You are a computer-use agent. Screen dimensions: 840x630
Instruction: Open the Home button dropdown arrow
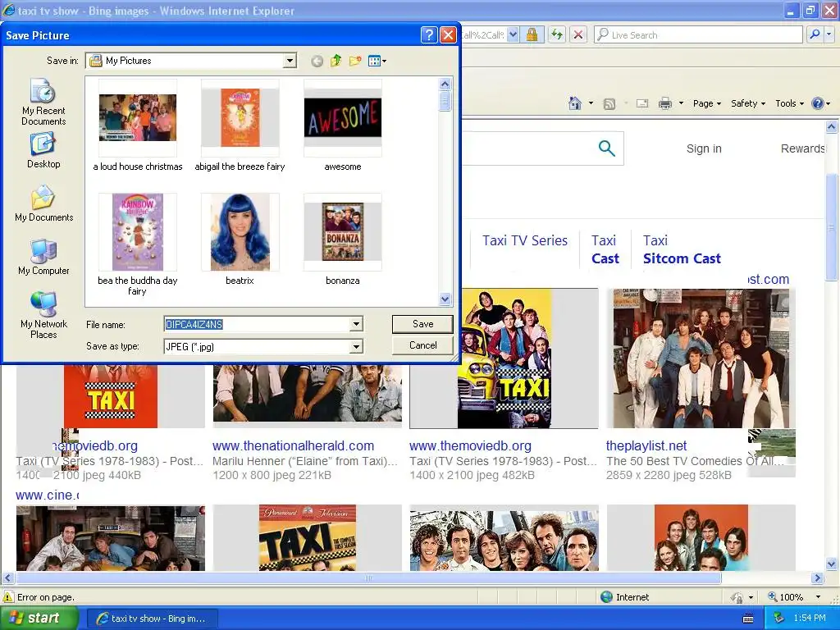click(x=591, y=103)
